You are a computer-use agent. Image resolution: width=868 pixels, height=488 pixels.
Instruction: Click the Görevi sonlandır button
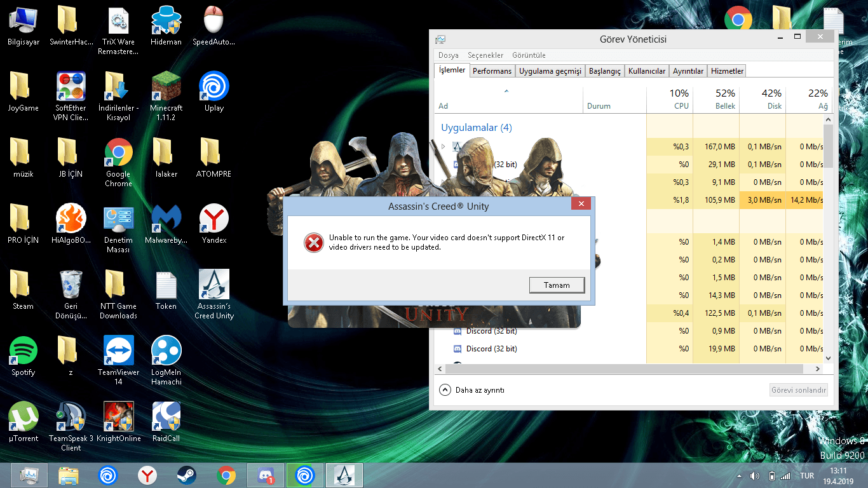[799, 390]
